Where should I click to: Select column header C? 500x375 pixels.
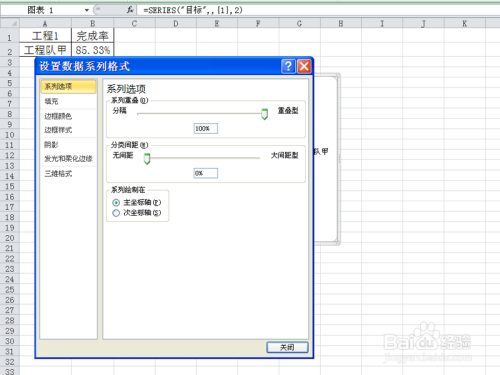pyautogui.click(x=134, y=23)
